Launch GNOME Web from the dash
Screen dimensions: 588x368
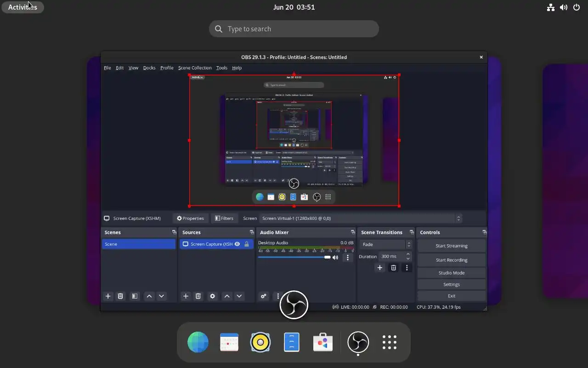tap(198, 342)
